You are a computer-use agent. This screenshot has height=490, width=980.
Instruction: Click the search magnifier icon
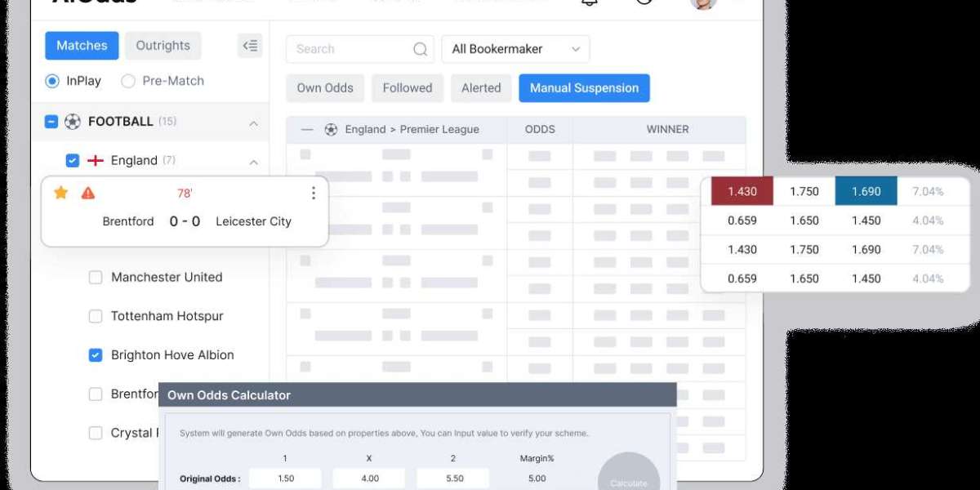pyautogui.click(x=420, y=49)
